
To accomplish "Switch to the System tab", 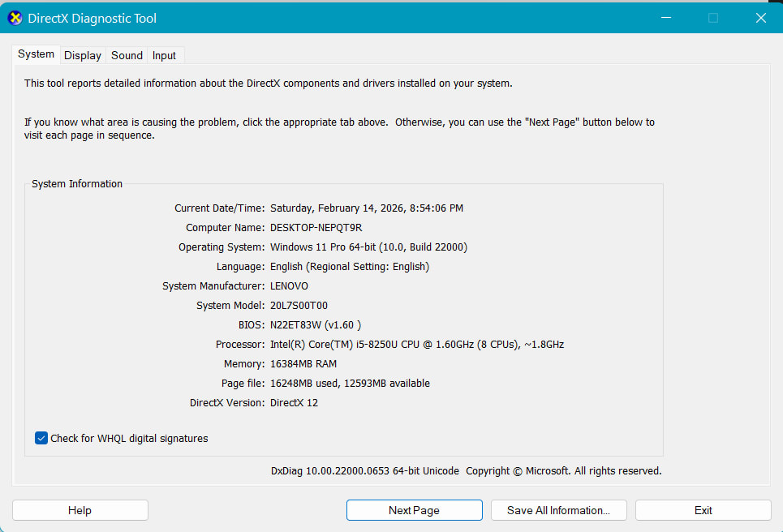I will (36, 54).
